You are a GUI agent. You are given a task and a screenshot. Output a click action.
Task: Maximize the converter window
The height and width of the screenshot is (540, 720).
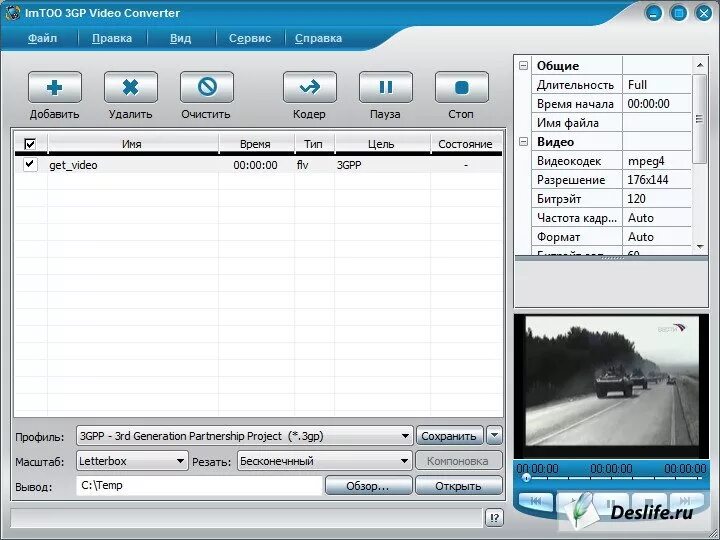[679, 13]
